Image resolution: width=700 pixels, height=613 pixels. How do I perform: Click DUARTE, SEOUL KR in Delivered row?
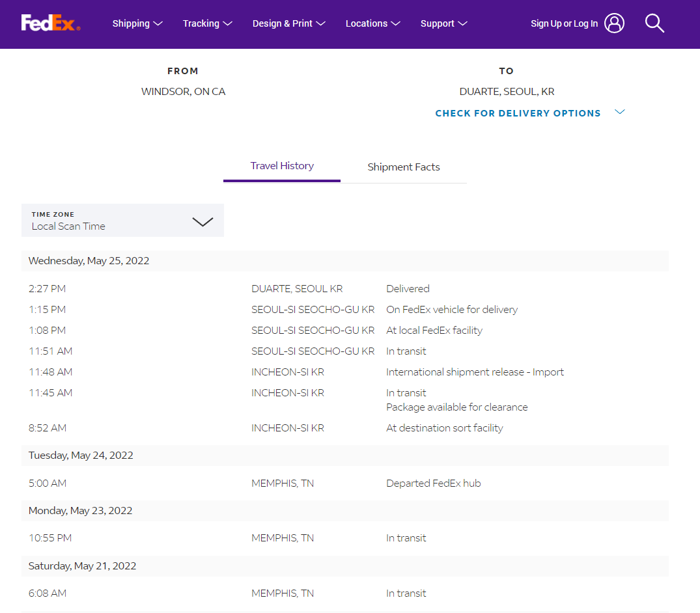click(298, 289)
